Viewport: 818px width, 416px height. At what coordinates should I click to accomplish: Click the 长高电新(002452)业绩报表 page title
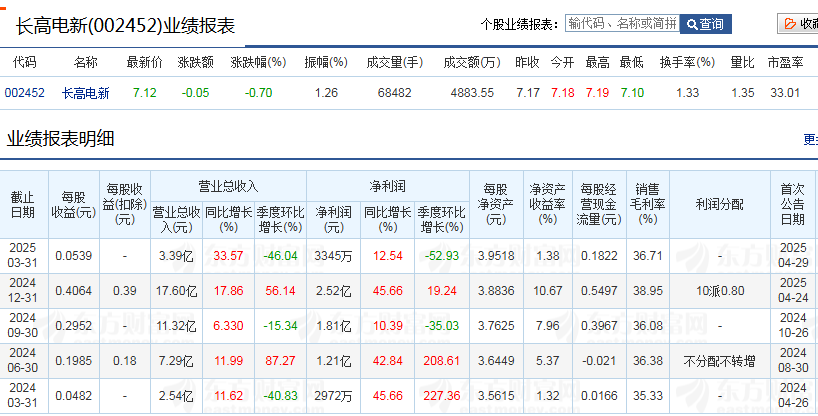(x=125, y=26)
